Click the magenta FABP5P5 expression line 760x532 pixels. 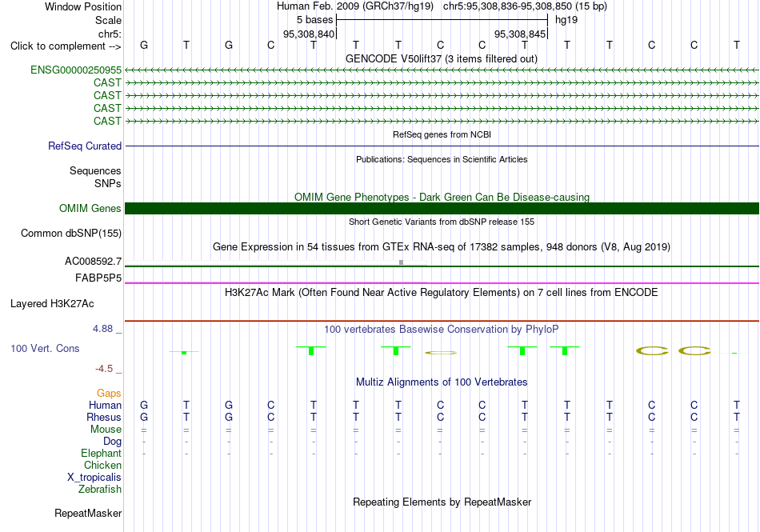pyautogui.click(x=442, y=283)
